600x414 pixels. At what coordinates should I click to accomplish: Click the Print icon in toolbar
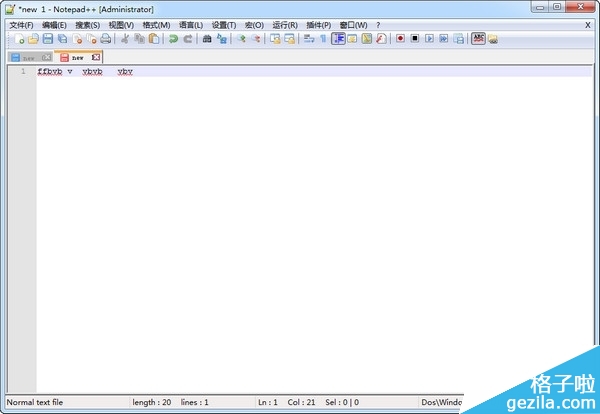pyautogui.click(x=105, y=39)
